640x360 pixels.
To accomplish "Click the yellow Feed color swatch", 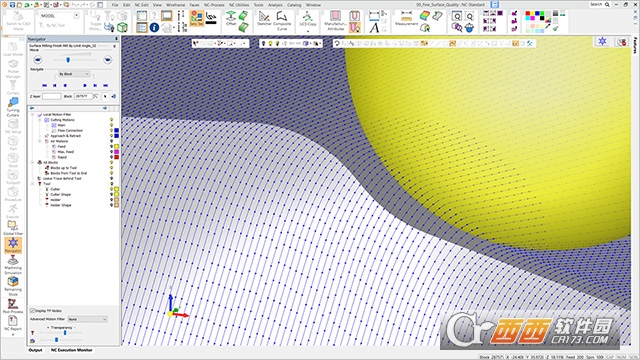I will click(116, 146).
